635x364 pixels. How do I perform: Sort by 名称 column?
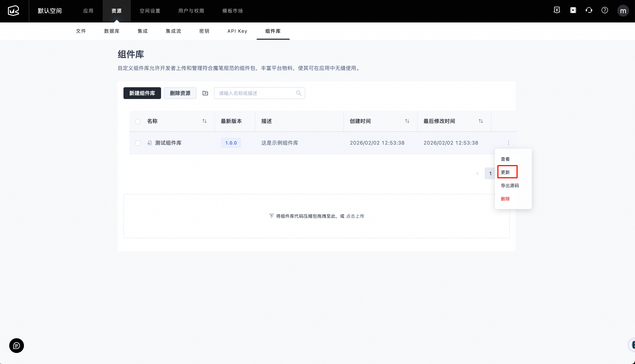tap(204, 121)
